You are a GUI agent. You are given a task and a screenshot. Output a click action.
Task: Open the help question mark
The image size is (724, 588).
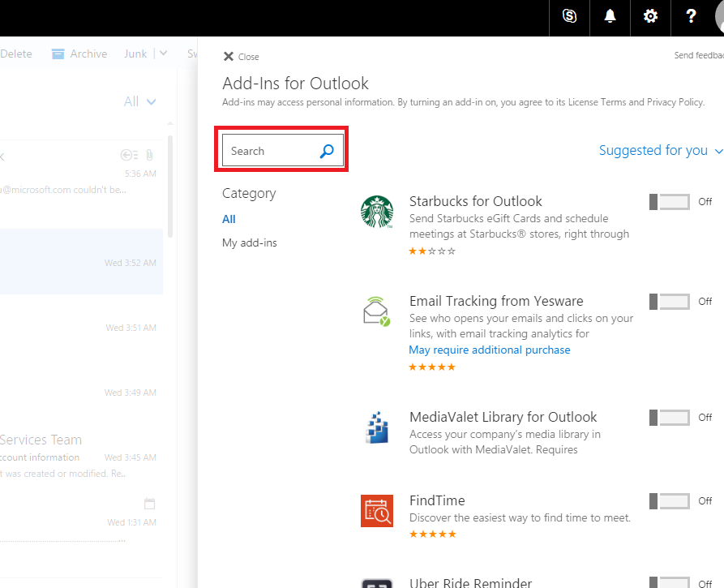691,16
